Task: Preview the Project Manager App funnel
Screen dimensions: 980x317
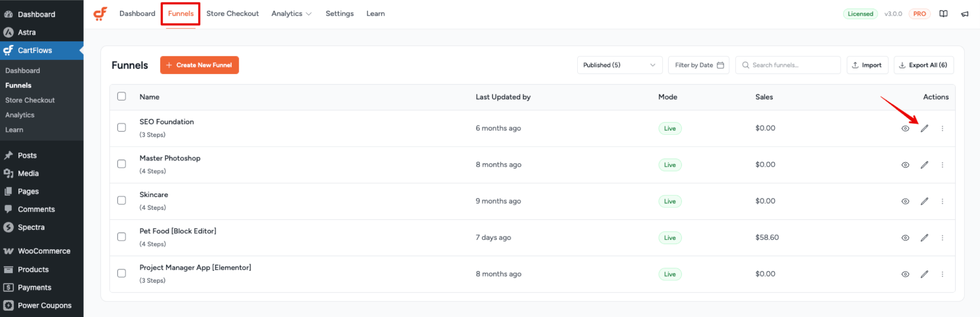Action: 905,274
